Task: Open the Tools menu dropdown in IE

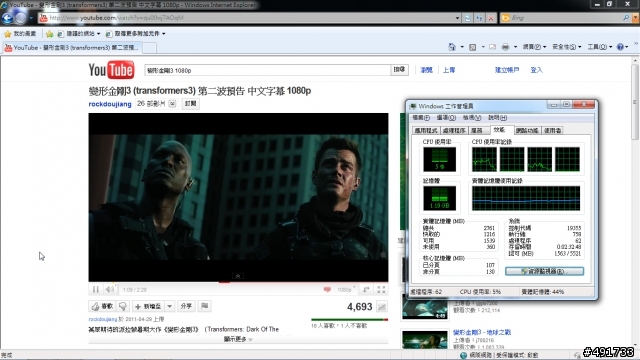Action: point(600,47)
